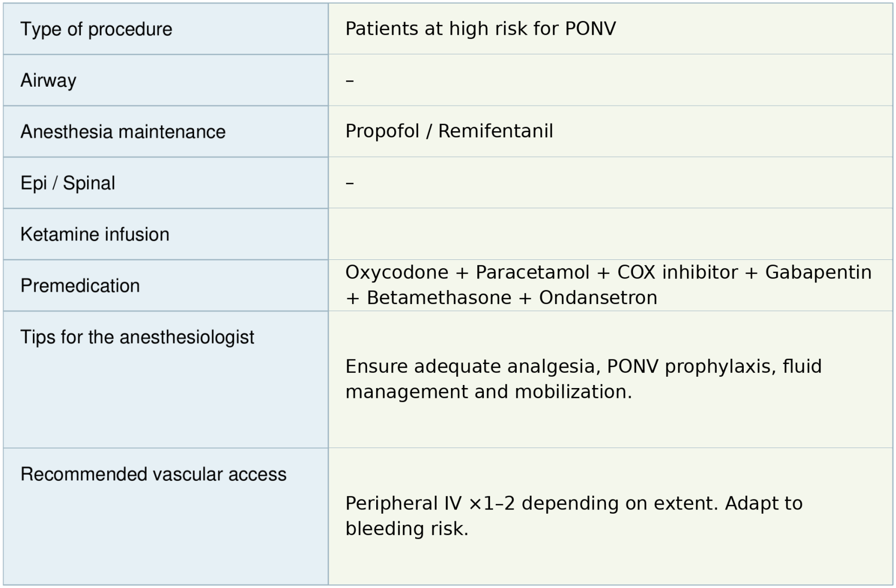Select the "Tips for the anesthesiologist" label
This screenshot has height=588, width=896.
137,337
